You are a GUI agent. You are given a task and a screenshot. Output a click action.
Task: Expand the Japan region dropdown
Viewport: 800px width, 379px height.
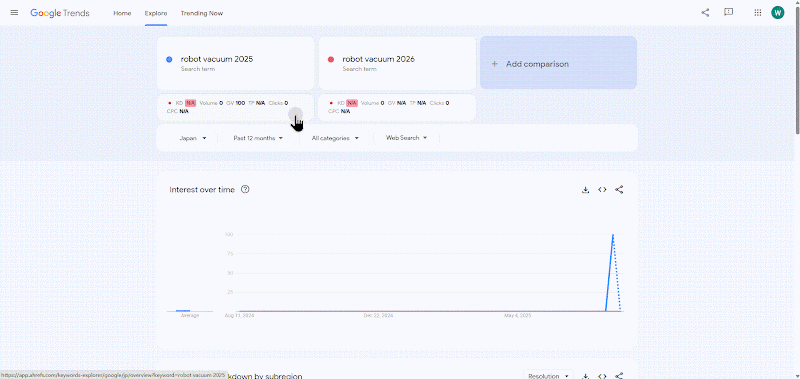coord(193,138)
